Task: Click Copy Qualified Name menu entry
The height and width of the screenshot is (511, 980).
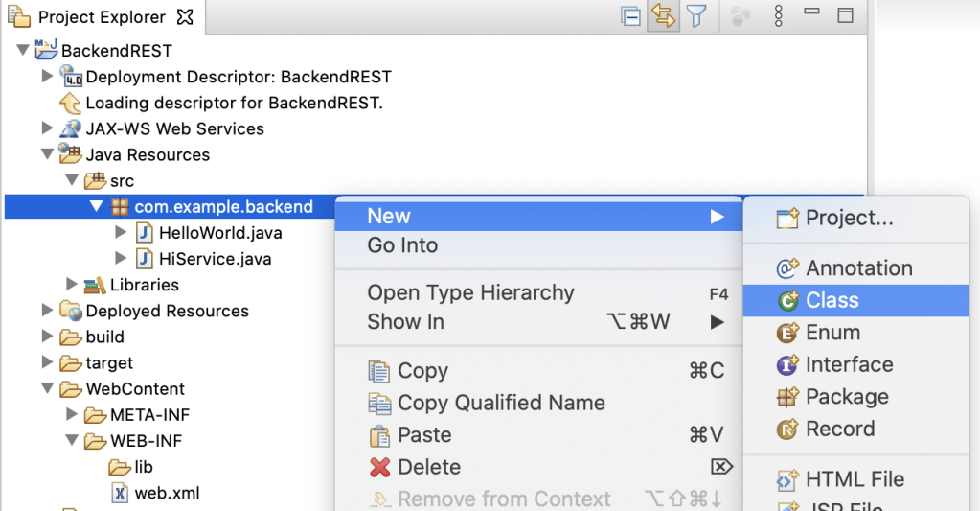Action: tap(500, 403)
